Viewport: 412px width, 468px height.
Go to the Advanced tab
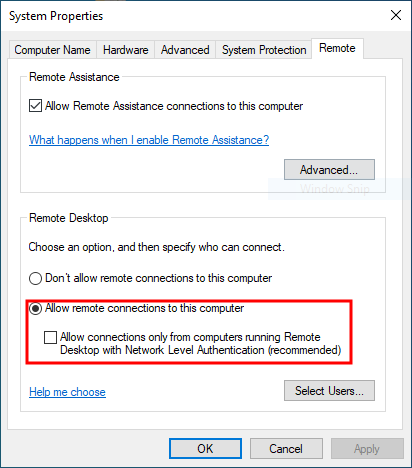185,50
